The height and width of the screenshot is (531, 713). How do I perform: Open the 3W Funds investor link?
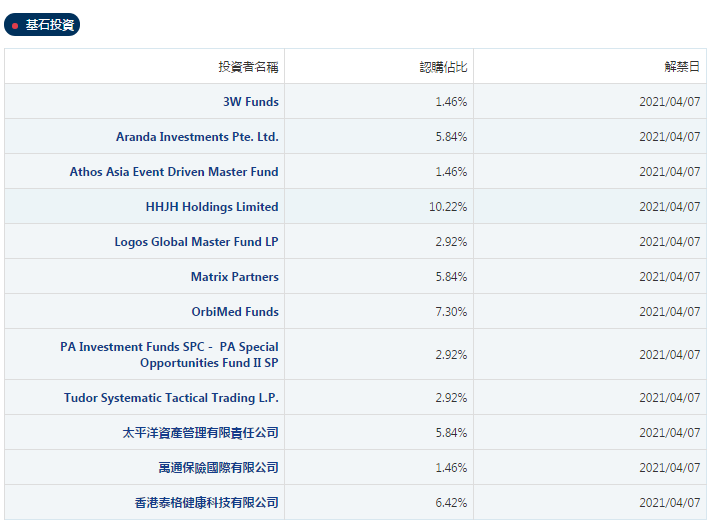[251, 101]
